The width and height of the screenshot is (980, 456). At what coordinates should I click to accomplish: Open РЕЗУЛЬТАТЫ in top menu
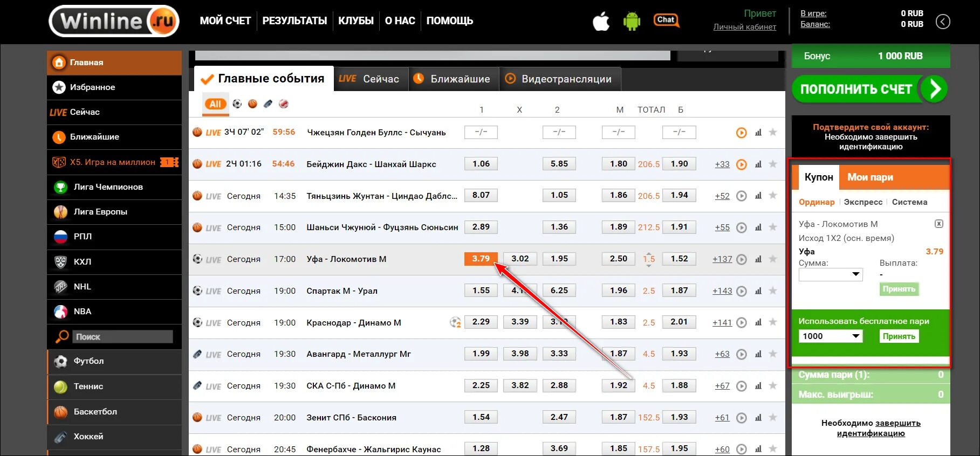pos(294,21)
